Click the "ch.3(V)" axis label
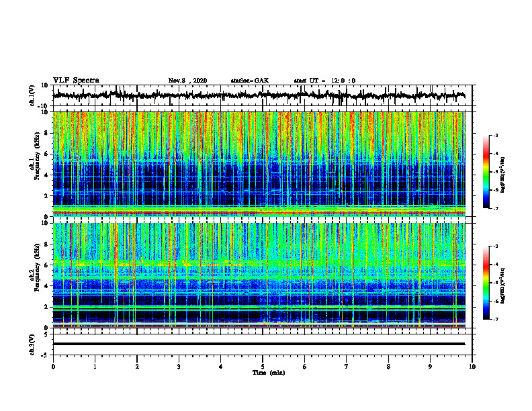The width and height of the screenshot is (532, 411). pos(32,345)
